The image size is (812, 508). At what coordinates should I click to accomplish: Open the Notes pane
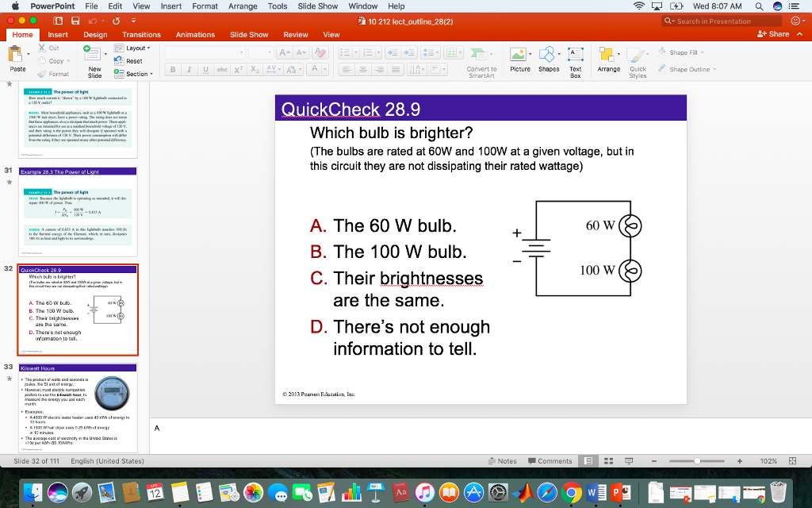pos(504,460)
